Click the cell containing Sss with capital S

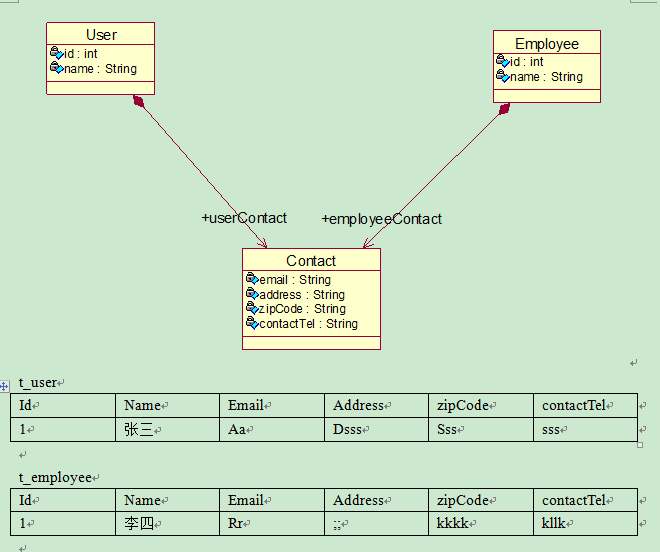pos(481,429)
